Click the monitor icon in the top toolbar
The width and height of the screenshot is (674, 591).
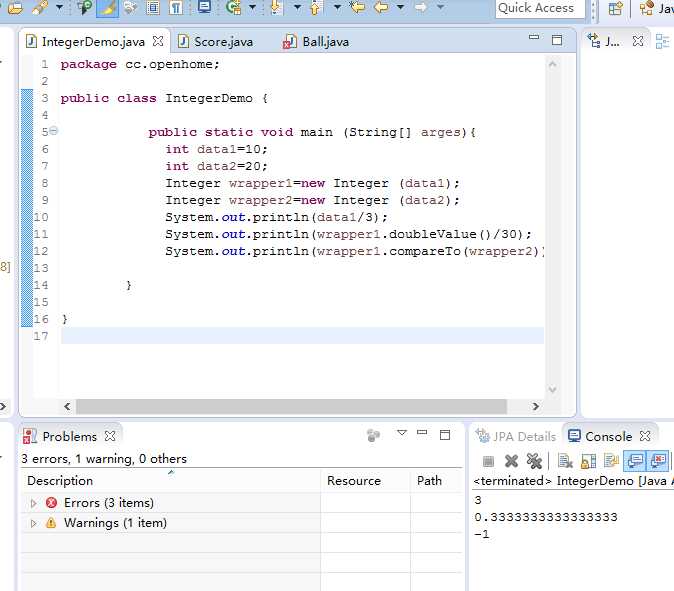pyautogui.click(x=204, y=7)
